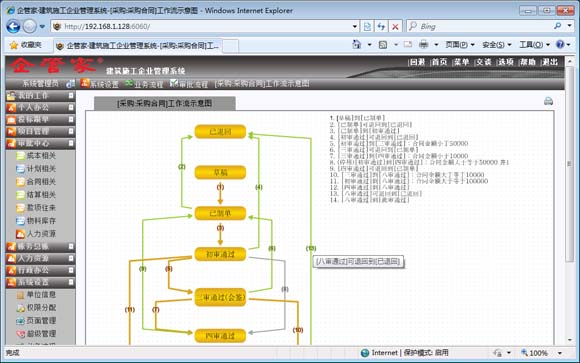Expand the 项目管理 sidebar section
580x363 pixels.
71,131
